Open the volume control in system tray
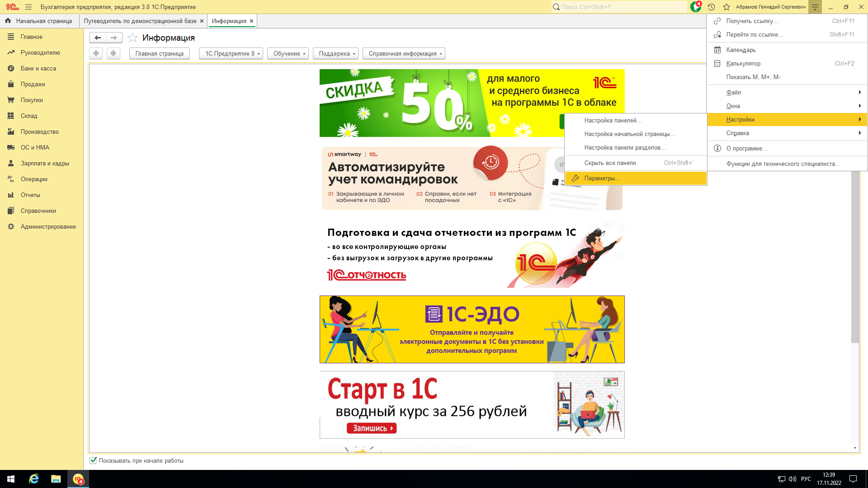868x488 pixels. [x=792, y=479]
